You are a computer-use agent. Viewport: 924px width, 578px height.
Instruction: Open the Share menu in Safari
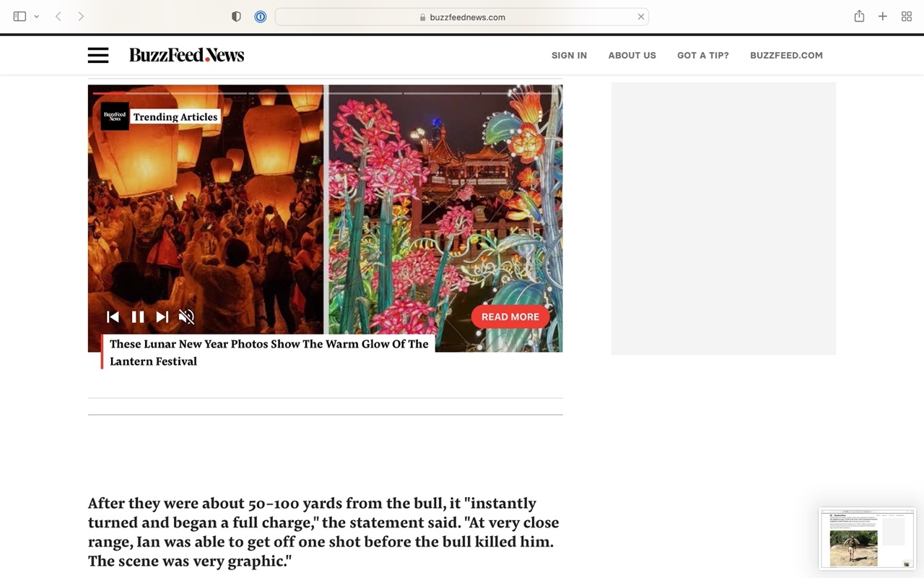[x=859, y=16]
